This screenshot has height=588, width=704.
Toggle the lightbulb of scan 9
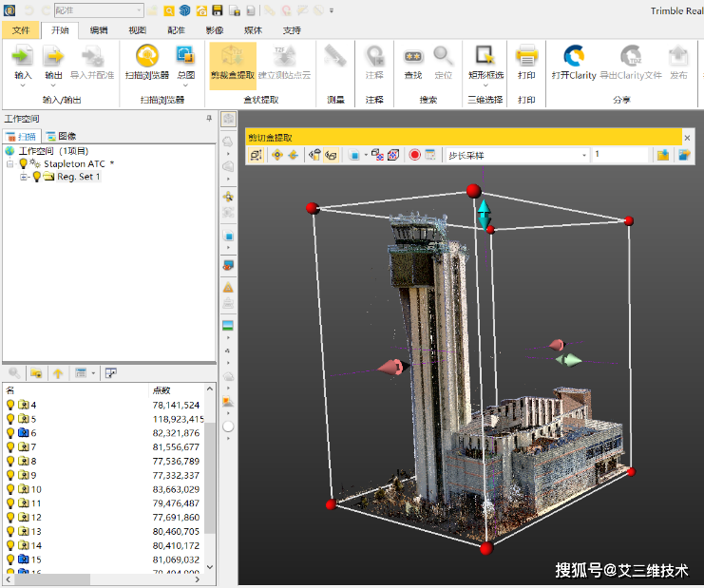click(10, 475)
